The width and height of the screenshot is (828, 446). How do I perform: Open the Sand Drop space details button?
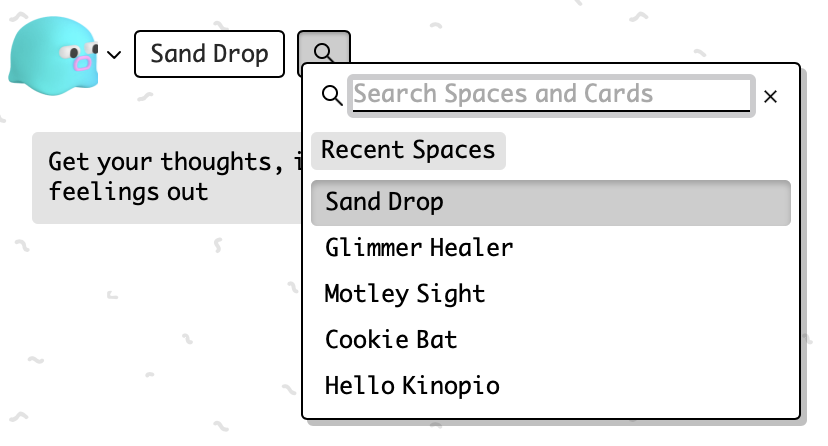(x=209, y=54)
